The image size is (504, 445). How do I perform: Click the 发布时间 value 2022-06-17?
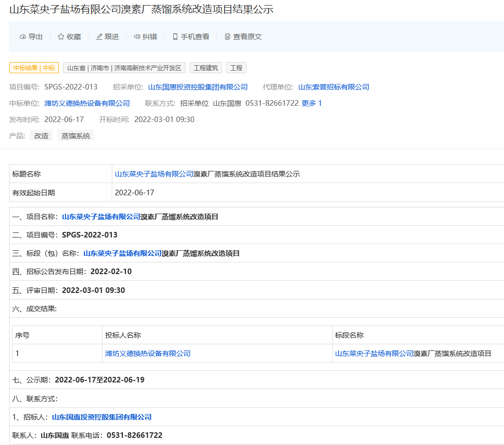64,120
